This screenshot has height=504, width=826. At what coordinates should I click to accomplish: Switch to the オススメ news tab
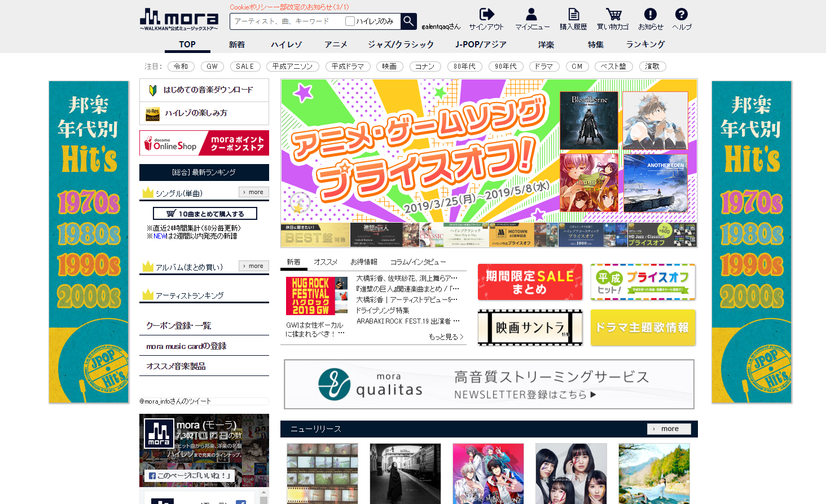[x=326, y=262]
